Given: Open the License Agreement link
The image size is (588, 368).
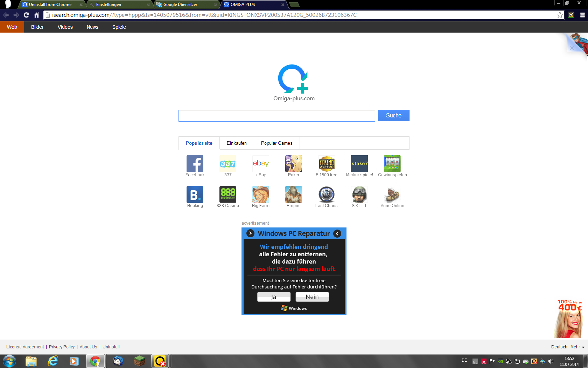Looking at the screenshot, I should pos(25,347).
